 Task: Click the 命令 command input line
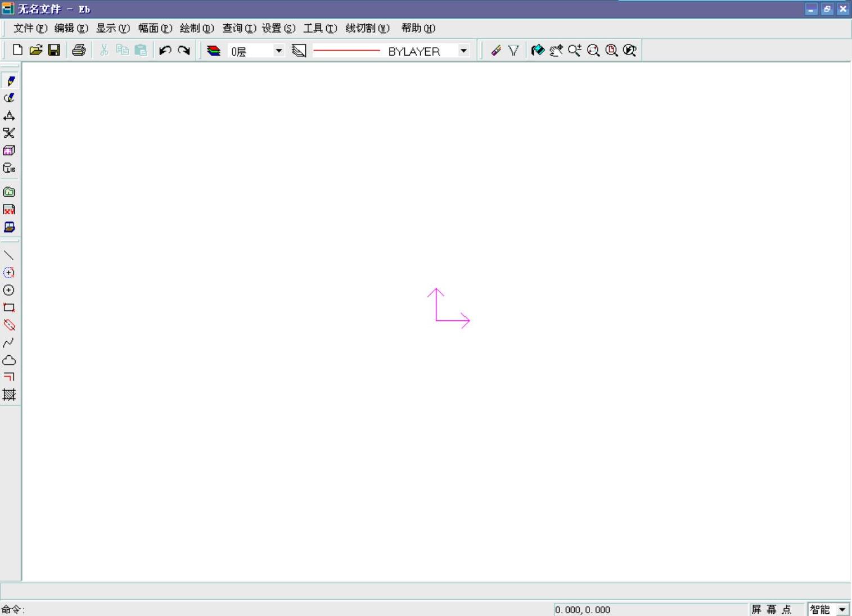[x=276, y=609]
